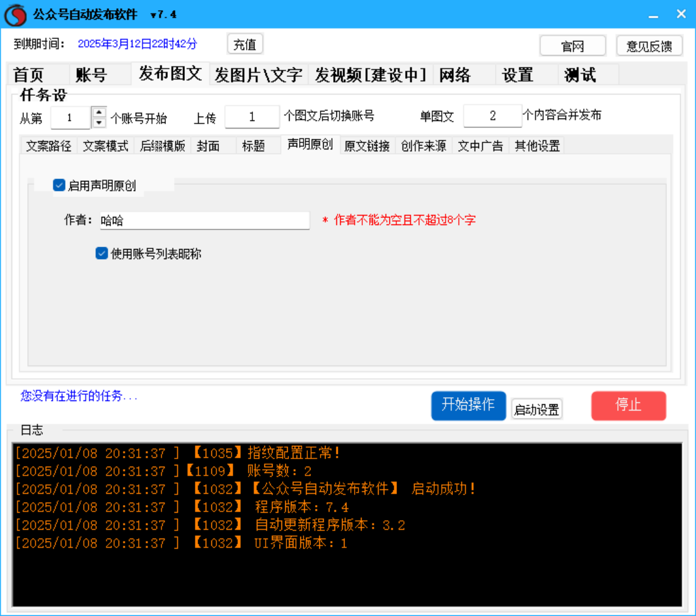The height and width of the screenshot is (616, 696).
Task: Increase the starting account number with up arrow
Action: point(99,113)
